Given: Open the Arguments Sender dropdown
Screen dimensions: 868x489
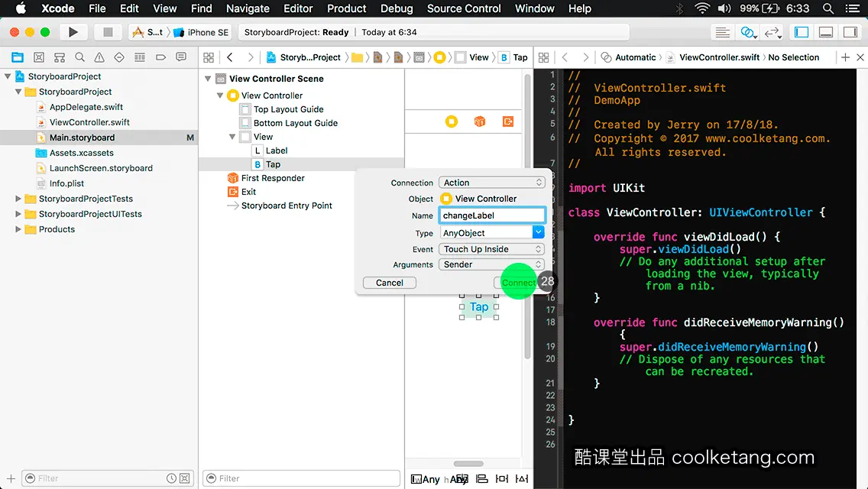Looking at the screenshot, I should tap(491, 264).
